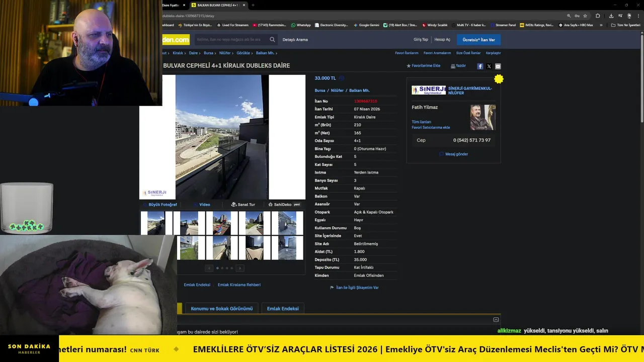The width and height of the screenshot is (644, 362).
Task: Click the yellow badge on seller card
Action: tap(499, 79)
